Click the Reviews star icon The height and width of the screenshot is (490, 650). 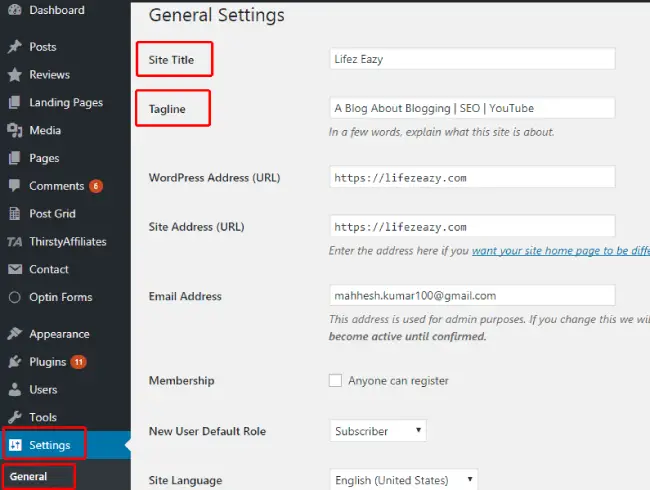coord(15,75)
